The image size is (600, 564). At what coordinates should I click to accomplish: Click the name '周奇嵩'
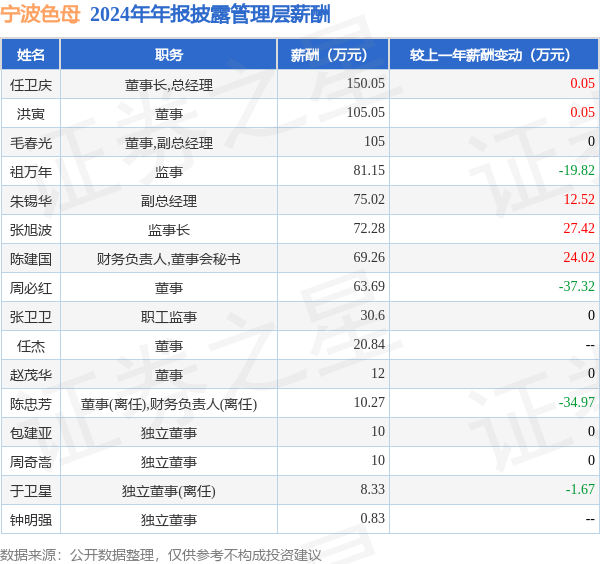[31, 462]
